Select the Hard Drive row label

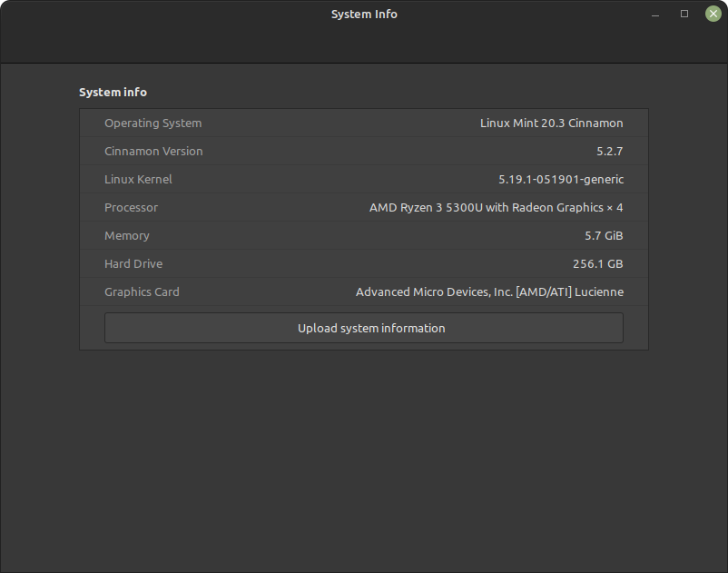[133, 263]
